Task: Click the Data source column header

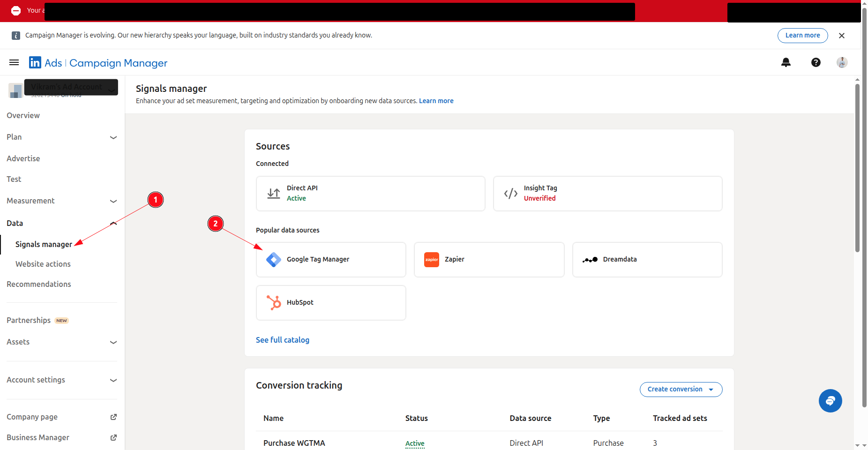Action: (x=531, y=418)
